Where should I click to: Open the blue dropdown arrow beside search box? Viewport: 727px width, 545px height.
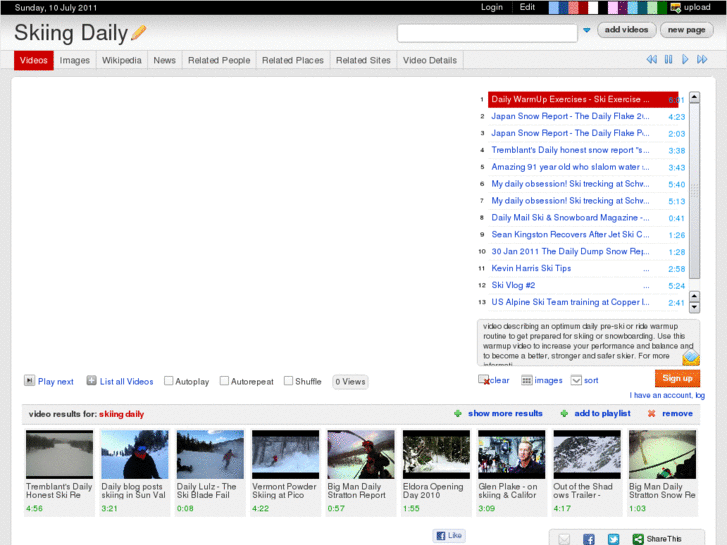(587, 30)
